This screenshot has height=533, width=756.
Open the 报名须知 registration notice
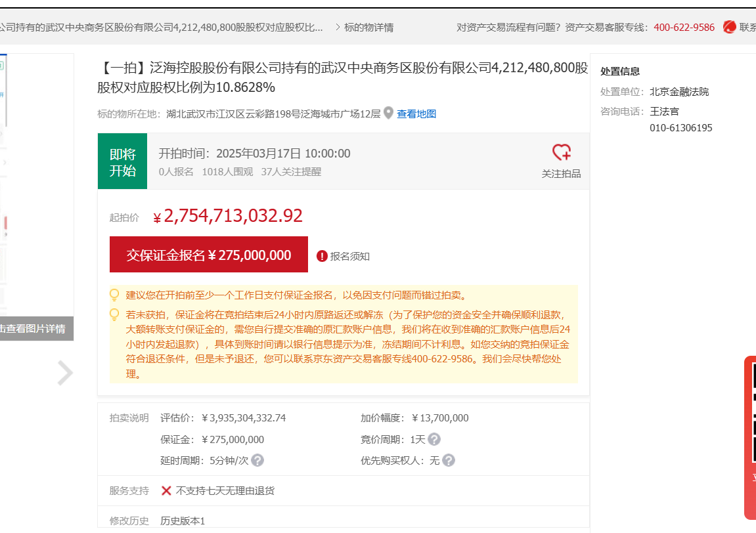coord(349,257)
